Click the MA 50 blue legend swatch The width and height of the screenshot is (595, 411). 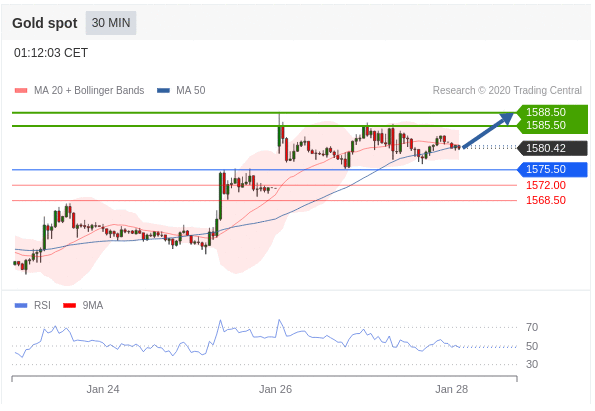[163, 91]
